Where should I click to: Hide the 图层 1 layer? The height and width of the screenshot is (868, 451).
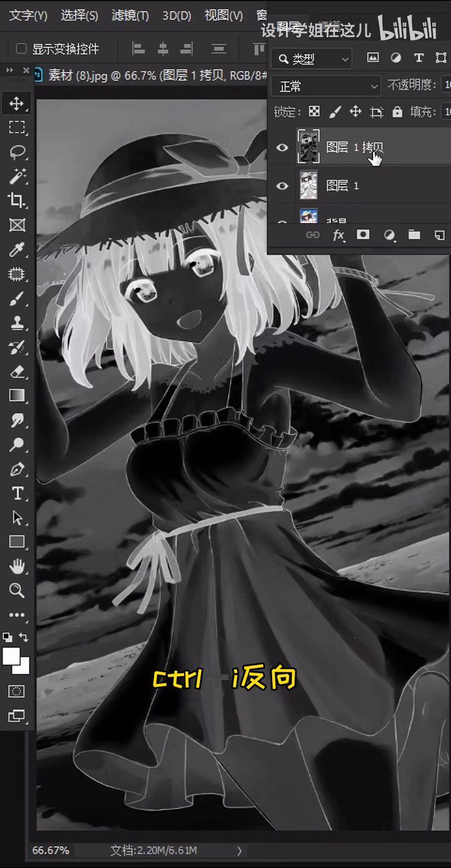283,186
